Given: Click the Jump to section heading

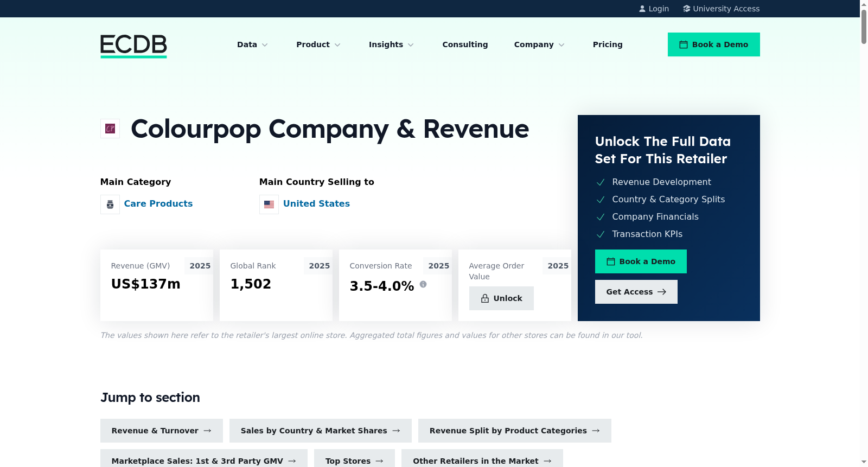Looking at the screenshot, I should [150, 398].
